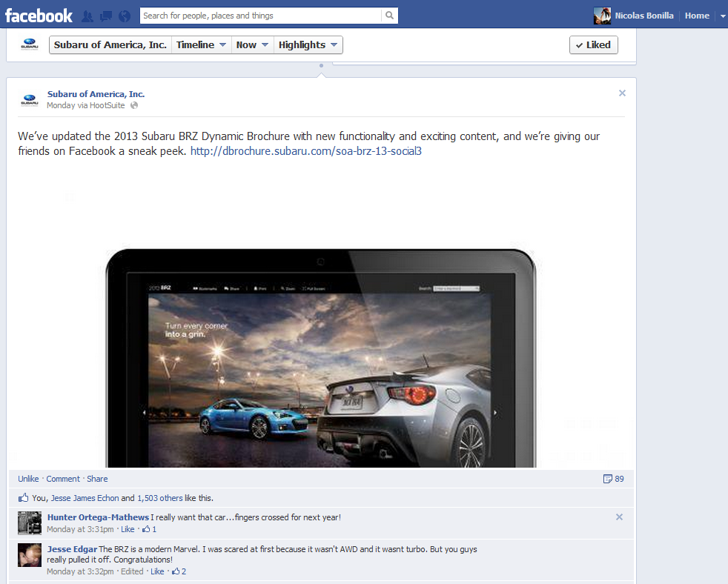Viewport: 728px width, 584px height.
Task: Open the Highlights dropdown
Action: [x=308, y=45]
